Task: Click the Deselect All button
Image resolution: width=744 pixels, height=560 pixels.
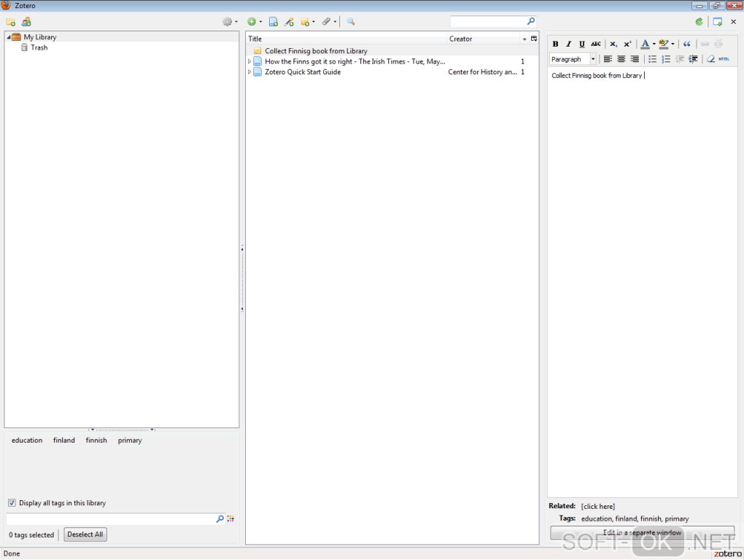Action: 85,534
